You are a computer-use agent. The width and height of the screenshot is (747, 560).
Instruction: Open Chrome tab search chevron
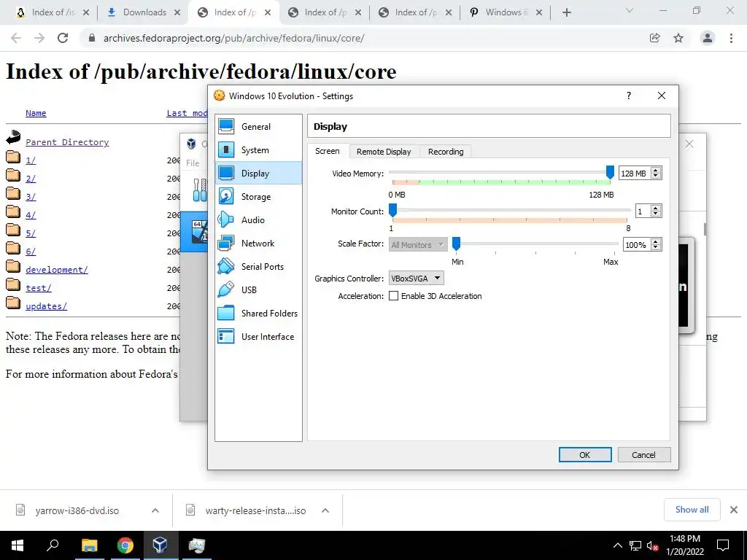click(x=630, y=10)
